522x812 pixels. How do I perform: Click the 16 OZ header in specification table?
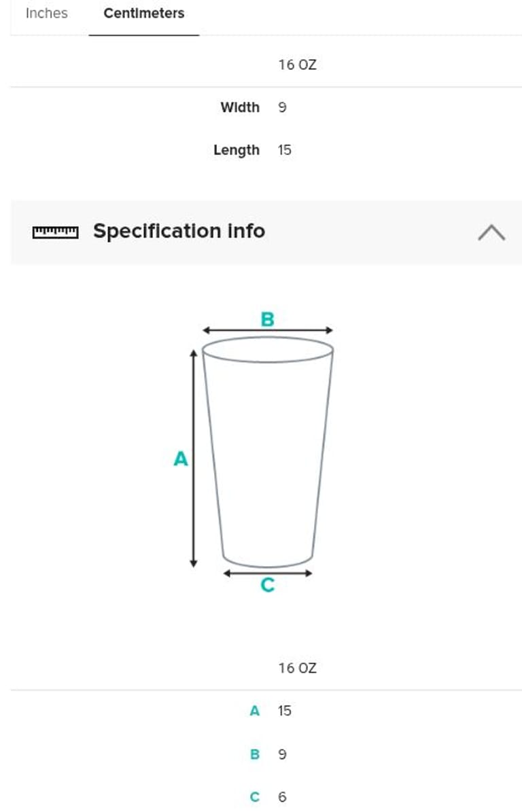point(297,668)
